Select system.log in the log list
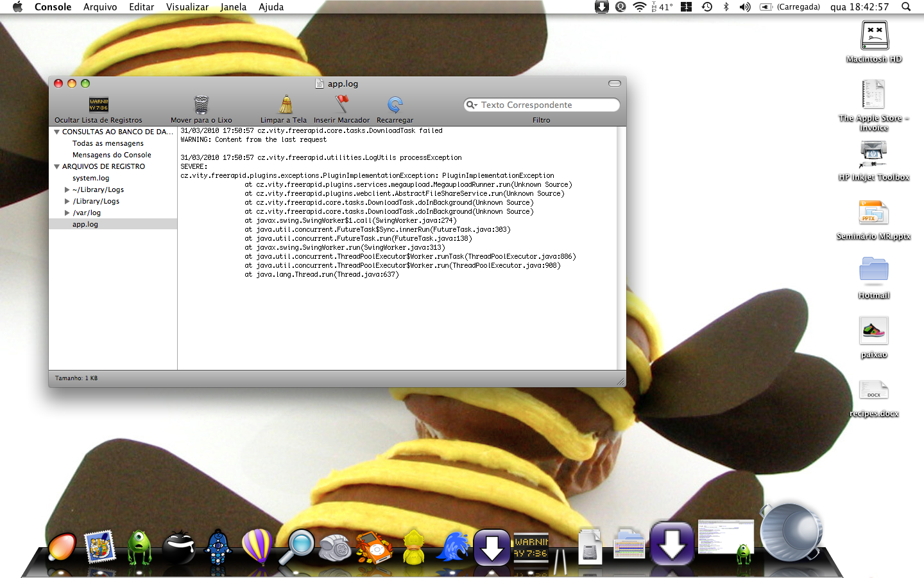The height and width of the screenshot is (578, 924). tap(90, 178)
